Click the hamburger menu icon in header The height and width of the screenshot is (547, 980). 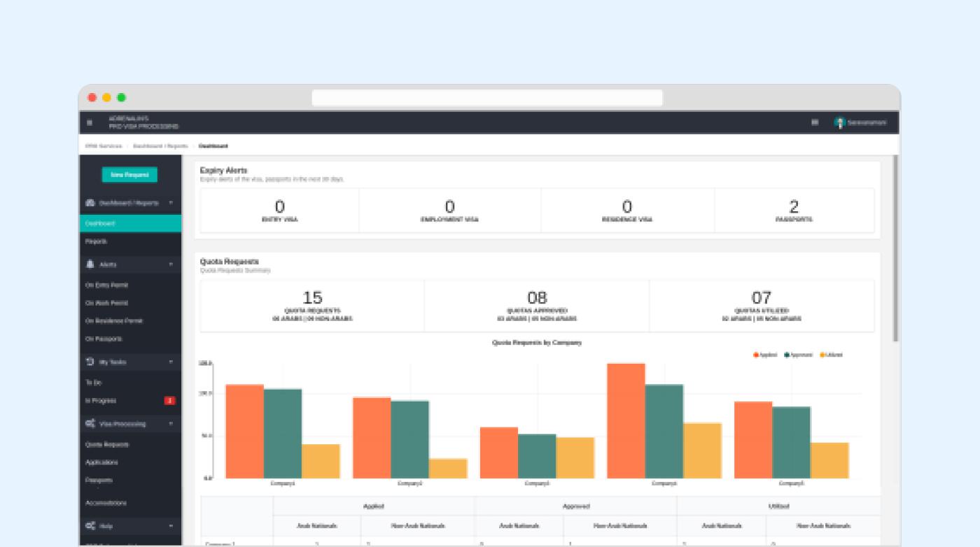click(90, 122)
